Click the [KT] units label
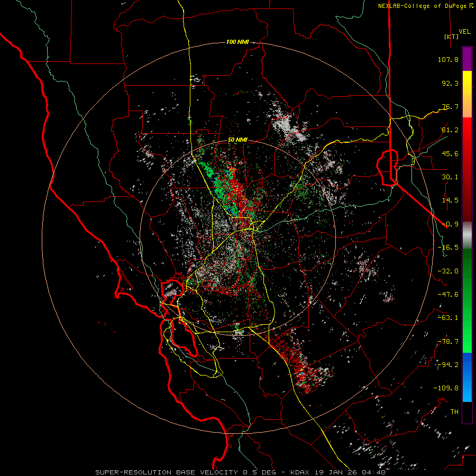This screenshot has width=476, height=476. click(x=451, y=36)
